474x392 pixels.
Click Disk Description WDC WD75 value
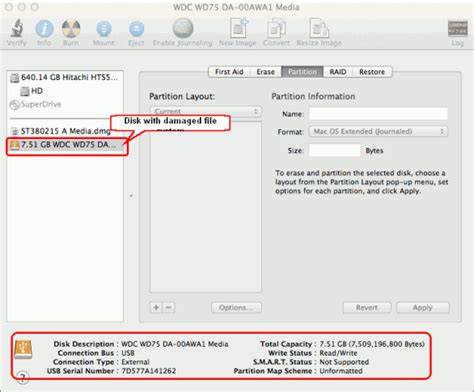click(x=175, y=344)
